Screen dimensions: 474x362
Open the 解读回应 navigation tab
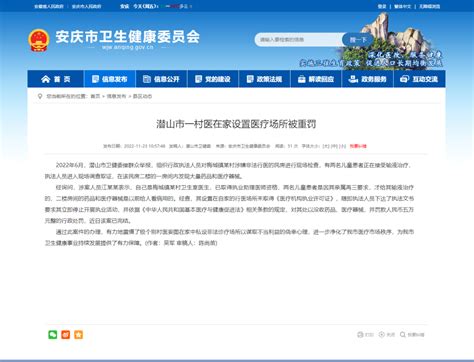pos(316,79)
